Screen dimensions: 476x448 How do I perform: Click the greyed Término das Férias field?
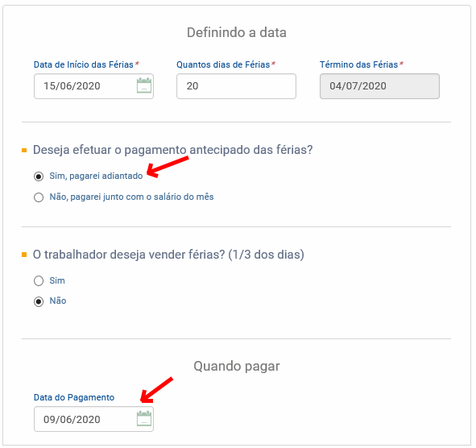pos(379,86)
